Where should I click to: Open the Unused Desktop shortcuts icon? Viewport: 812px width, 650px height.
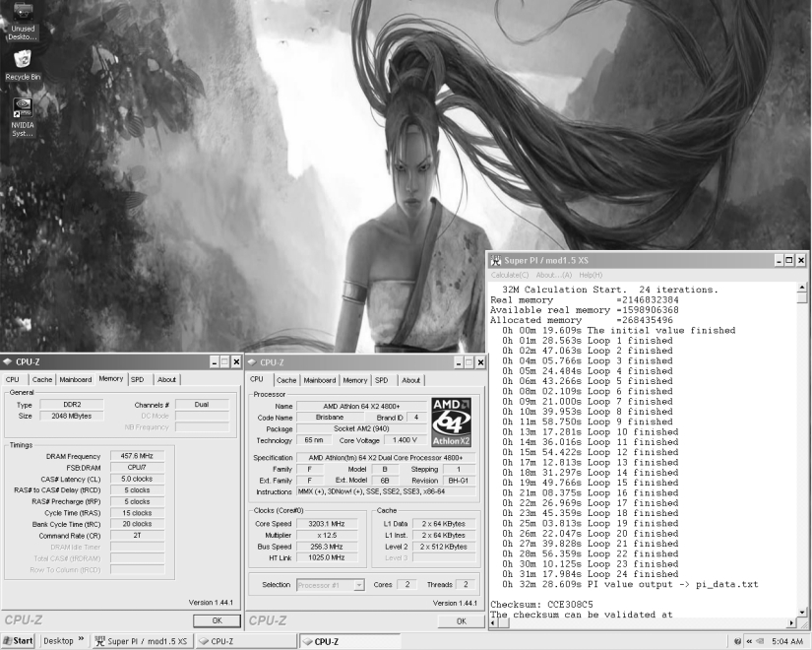coord(23,21)
